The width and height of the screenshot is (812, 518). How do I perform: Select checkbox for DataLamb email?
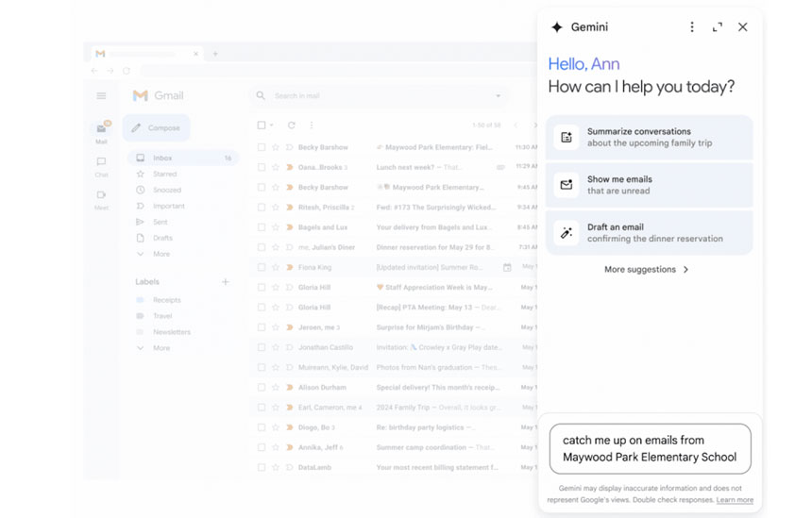tap(262, 467)
